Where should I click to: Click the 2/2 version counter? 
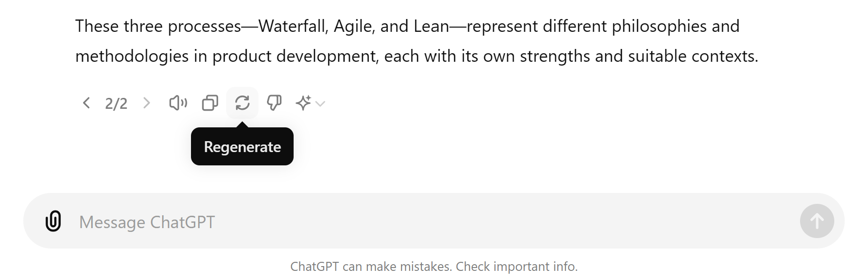tap(117, 103)
